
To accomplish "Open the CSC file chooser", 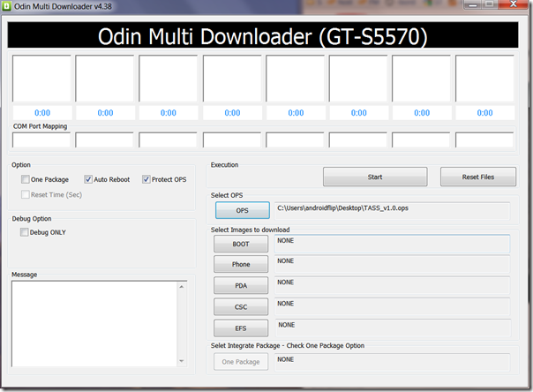I will [x=241, y=307].
